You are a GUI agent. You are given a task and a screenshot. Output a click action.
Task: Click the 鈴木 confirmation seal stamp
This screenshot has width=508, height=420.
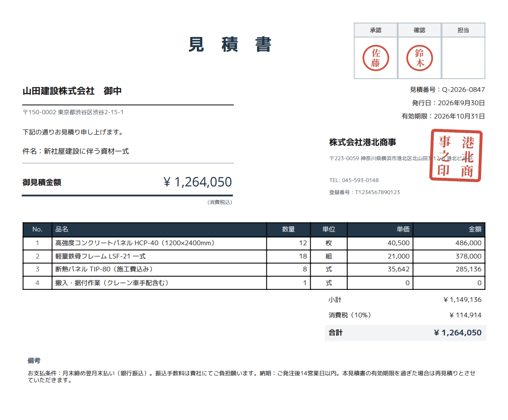(419, 58)
